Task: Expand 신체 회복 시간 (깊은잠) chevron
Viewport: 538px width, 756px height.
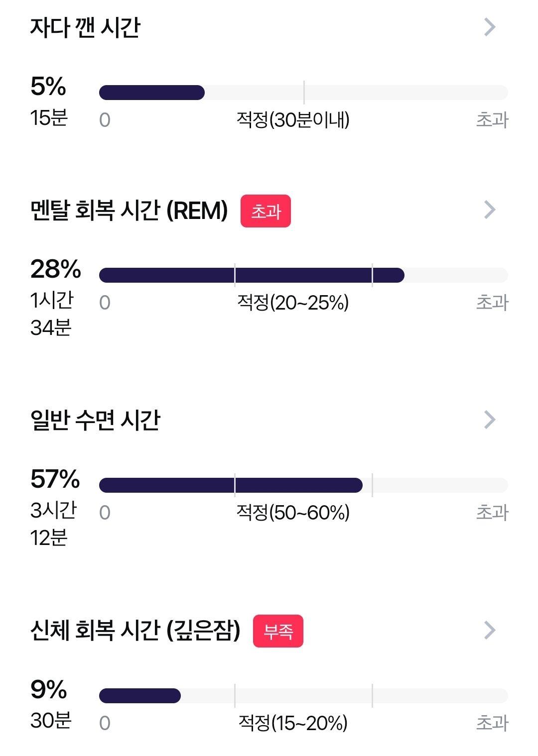Action: [x=490, y=631]
